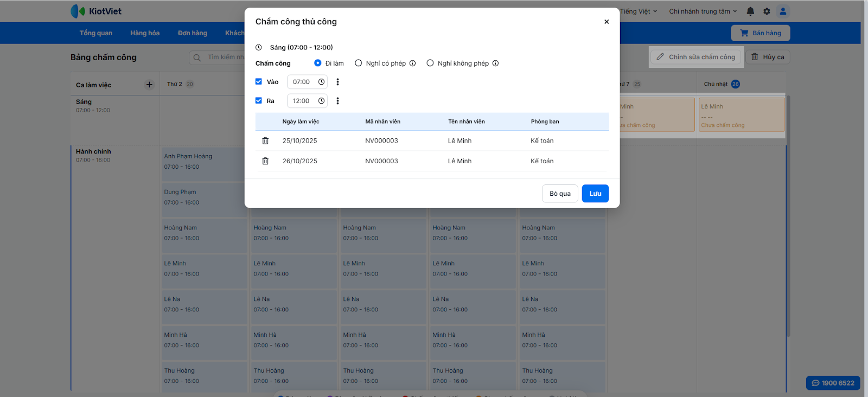868x397 pixels.
Task: Select the Nghỉ có phép radio option
Action: 359,63
